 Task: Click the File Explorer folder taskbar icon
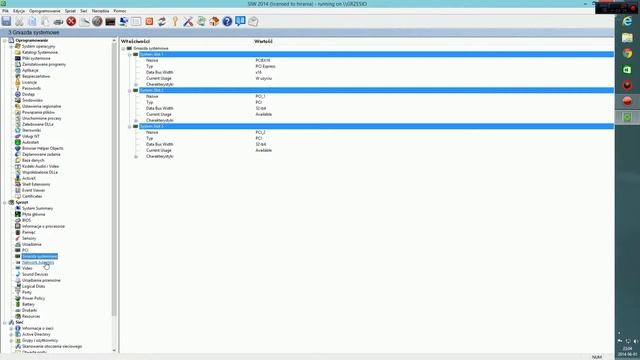pos(627,38)
